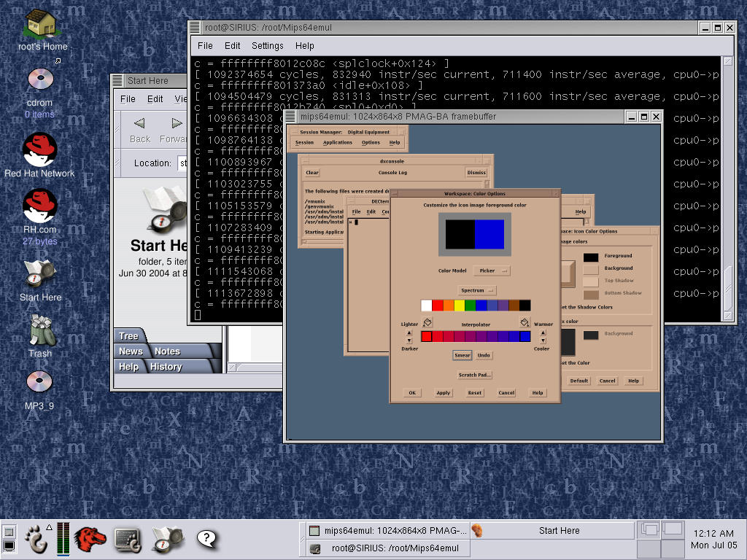This screenshot has height=560, width=747.
Task: Click the help question mark panel icon
Action: pos(207,539)
